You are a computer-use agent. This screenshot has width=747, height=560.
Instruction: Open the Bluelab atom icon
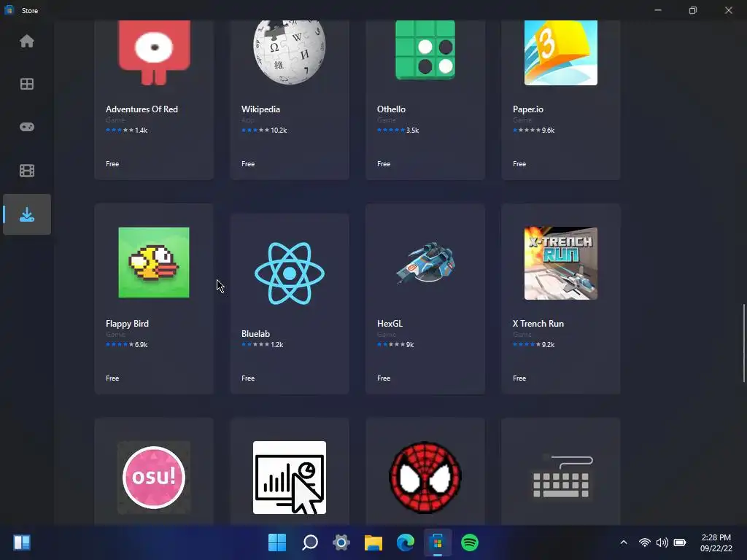289,273
